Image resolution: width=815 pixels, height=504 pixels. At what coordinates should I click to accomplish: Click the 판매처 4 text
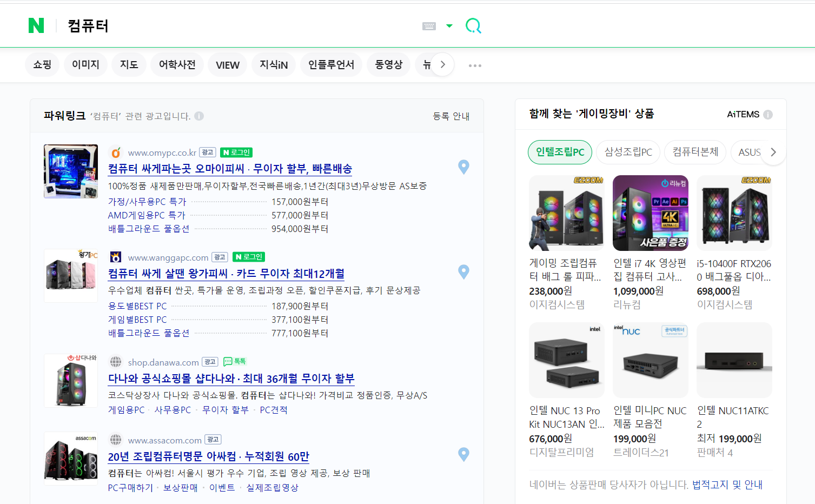pos(715,452)
